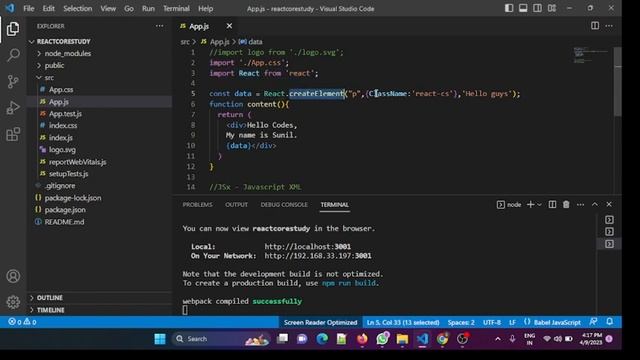Open the Explorer view in activity bar
Screen dimensions: 640x360
pyautogui.click(x=13, y=29)
